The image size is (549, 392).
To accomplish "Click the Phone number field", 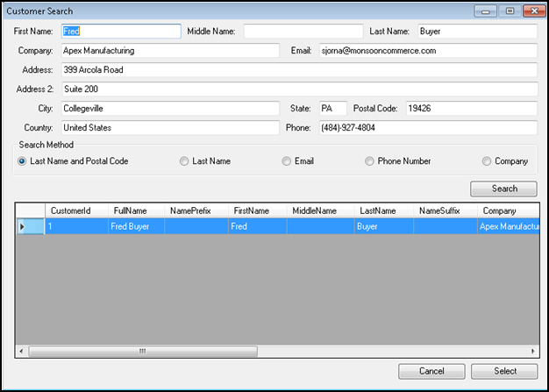I will (426, 128).
